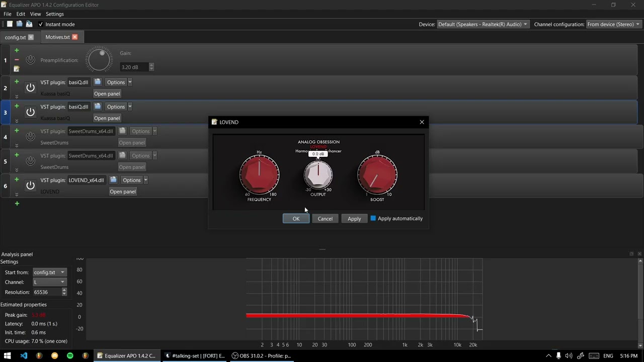The height and width of the screenshot is (362, 644).
Task: Open Visual Studio Code from taskbar
Action: click(24, 356)
